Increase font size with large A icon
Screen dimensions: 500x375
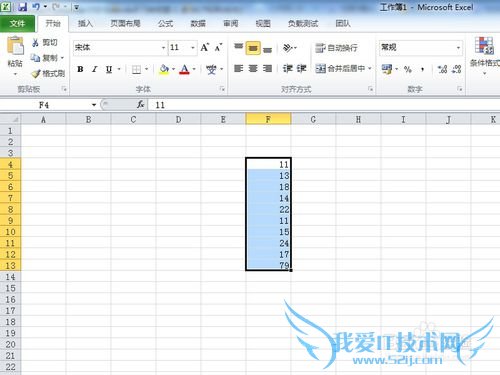(x=204, y=48)
